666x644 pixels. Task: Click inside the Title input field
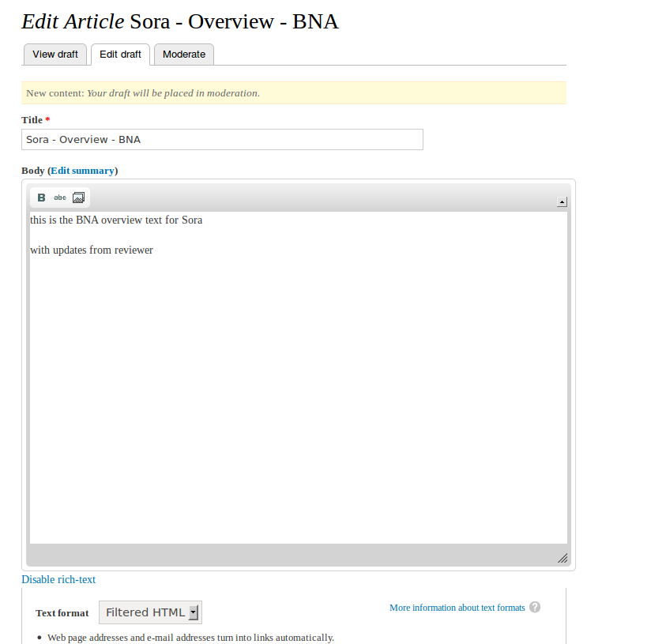pos(222,139)
